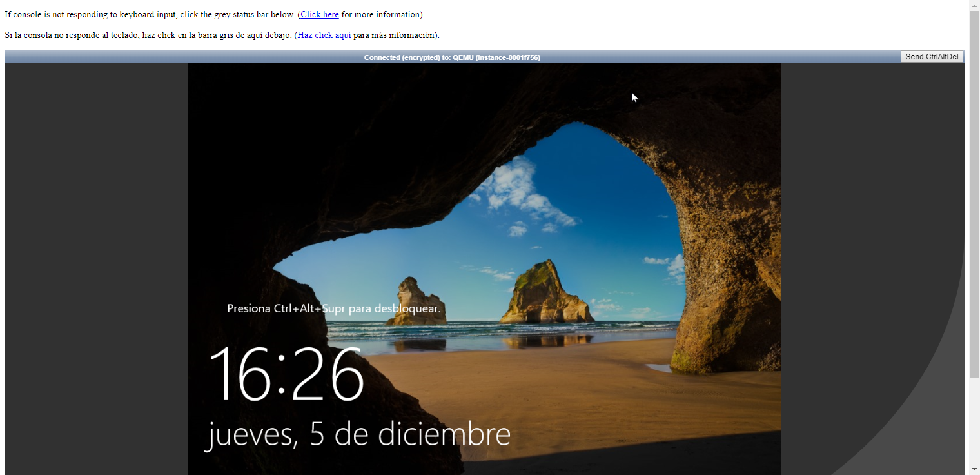Click the dark grey area left of the console
The width and height of the screenshot is (980, 475).
coord(95,258)
